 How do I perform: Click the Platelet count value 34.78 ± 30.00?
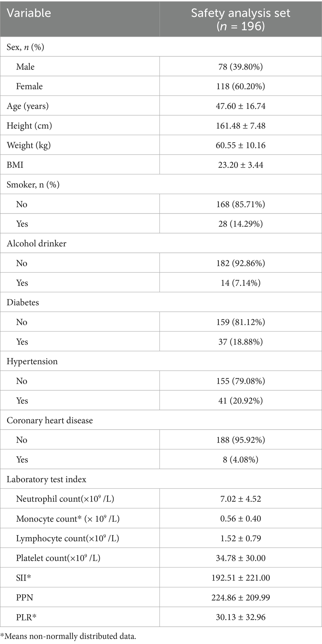[240, 558]
